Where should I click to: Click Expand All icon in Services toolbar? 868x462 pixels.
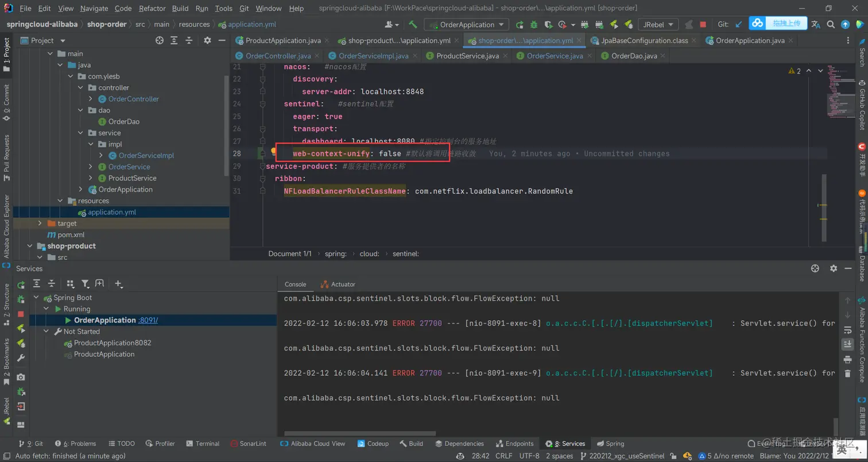point(37,283)
